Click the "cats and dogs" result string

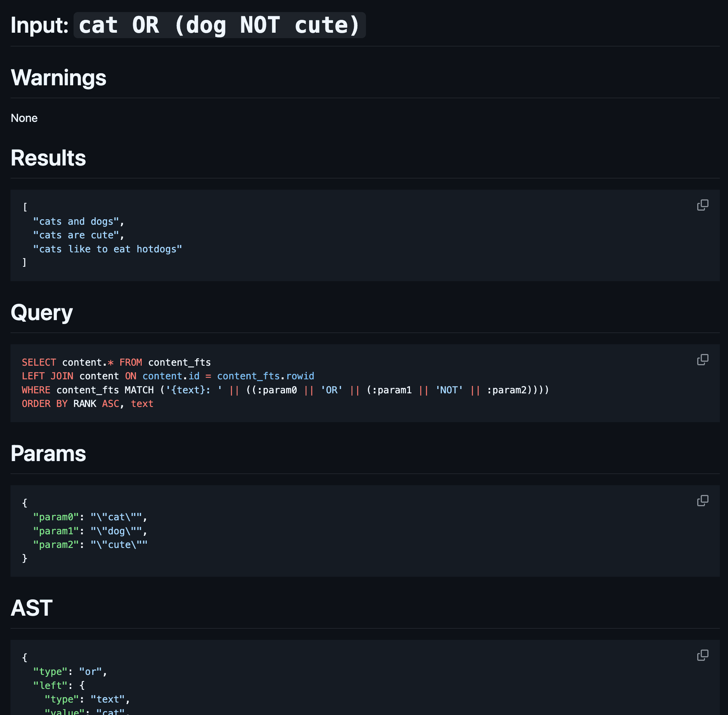click(76, 222)
